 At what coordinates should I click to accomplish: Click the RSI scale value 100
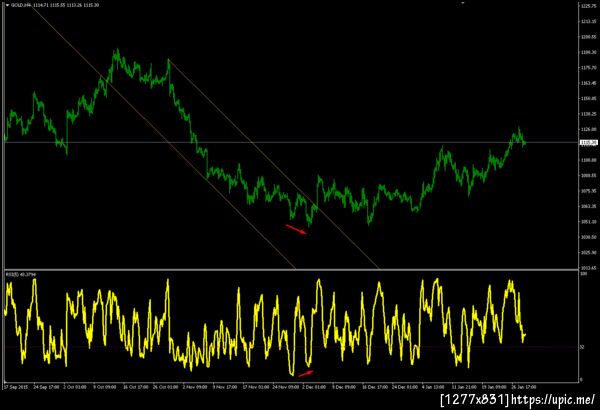coord(584,274)
